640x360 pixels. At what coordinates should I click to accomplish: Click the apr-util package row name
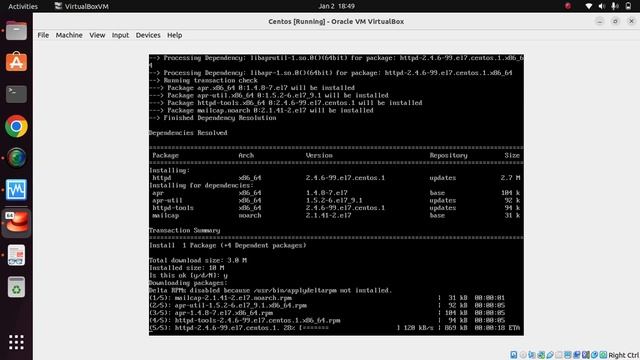click(x=167, y=200)
